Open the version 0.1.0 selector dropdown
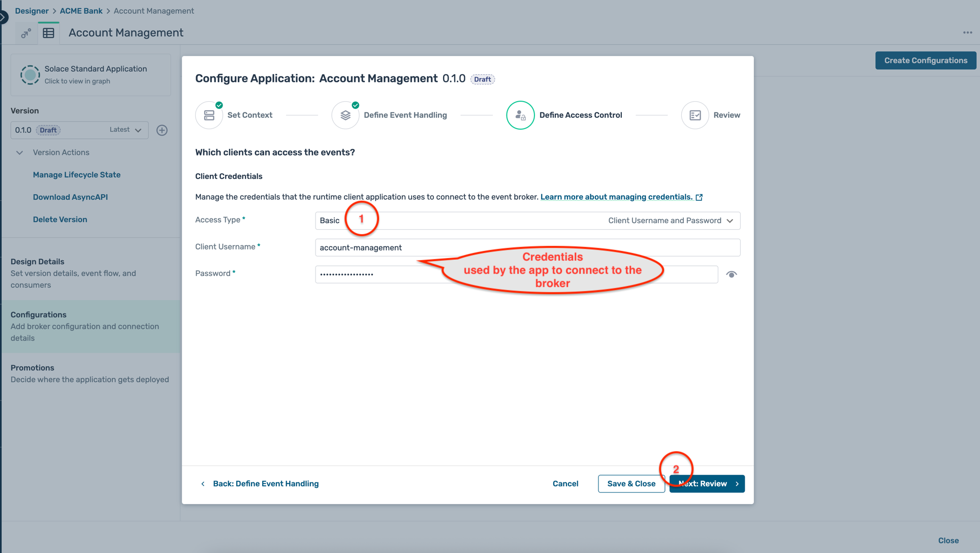980x553 pixels. click(79, 130)
